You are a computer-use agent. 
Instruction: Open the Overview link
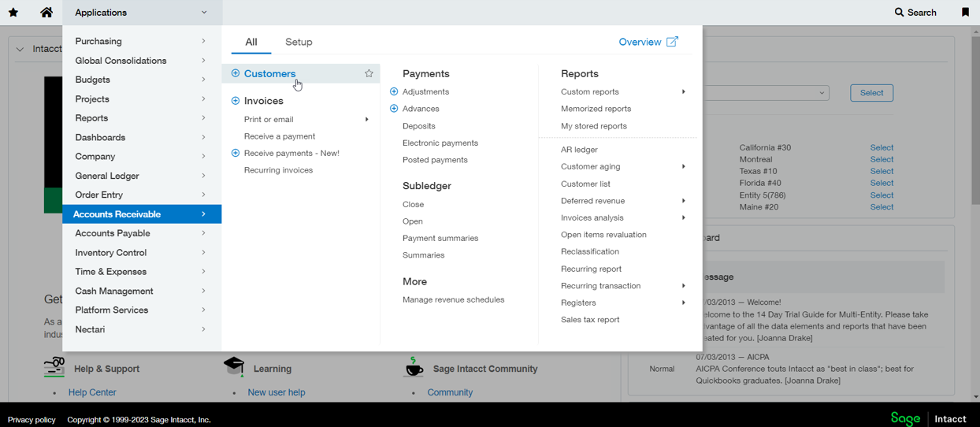pos(648,42)
